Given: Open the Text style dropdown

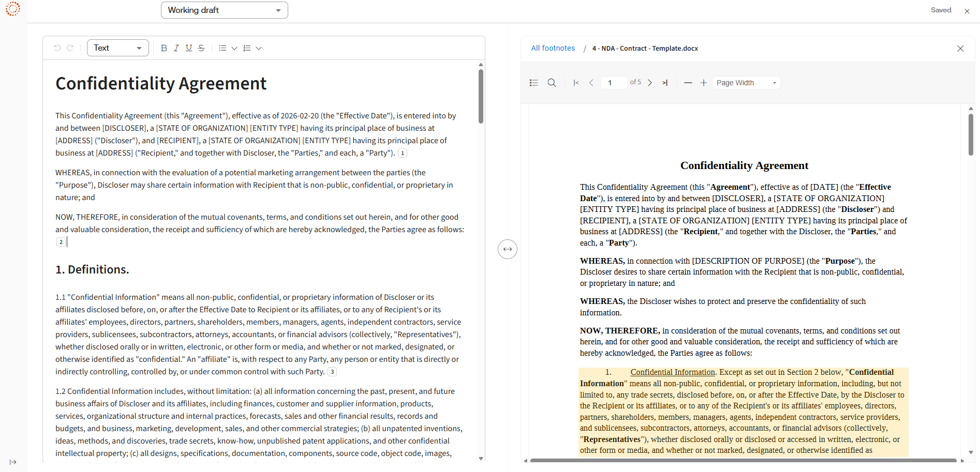Looking at the screenshot, I should pos(117,48).
